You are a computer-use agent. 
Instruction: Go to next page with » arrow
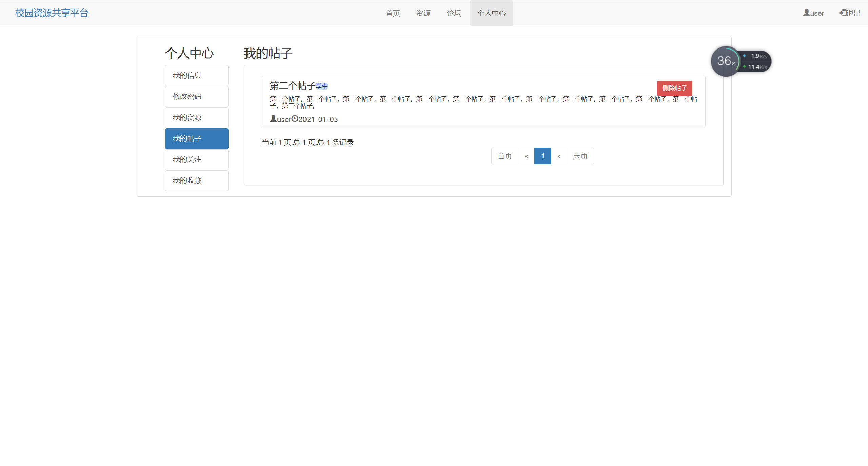(x=559, y=156)
